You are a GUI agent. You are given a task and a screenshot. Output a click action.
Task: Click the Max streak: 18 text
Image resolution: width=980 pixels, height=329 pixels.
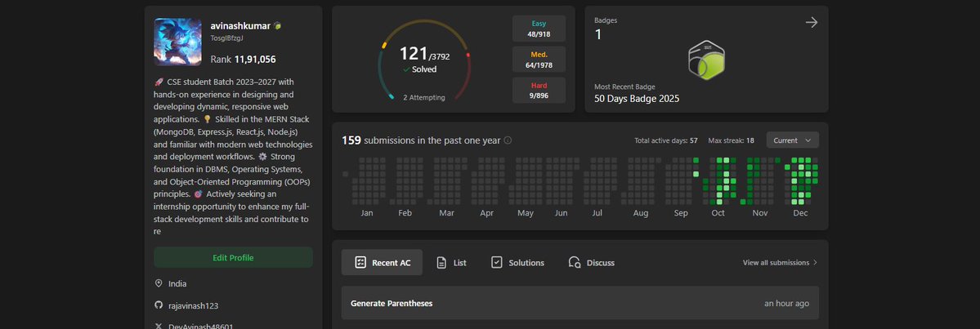click(x=731, y=140)
